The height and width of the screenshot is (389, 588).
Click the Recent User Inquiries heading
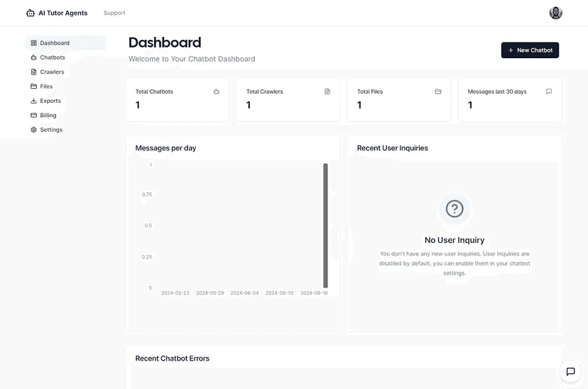click(392, 148)
